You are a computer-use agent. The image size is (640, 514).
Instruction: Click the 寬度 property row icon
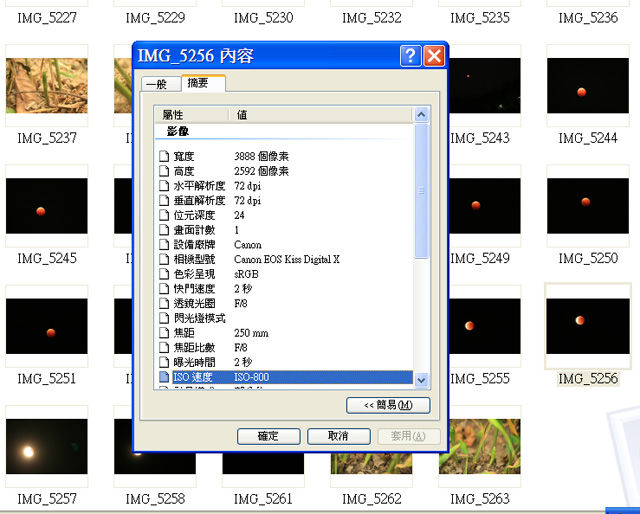point(164,156)
